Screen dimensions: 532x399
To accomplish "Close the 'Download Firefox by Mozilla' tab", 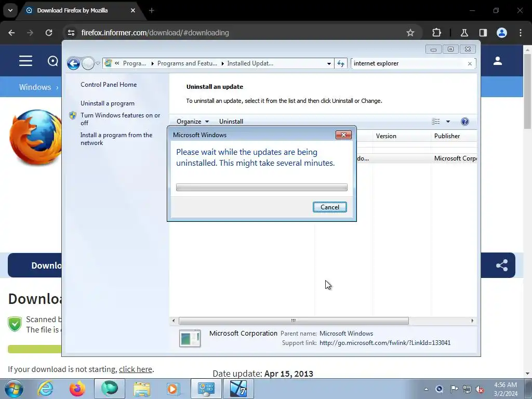I will pos(133,10).
